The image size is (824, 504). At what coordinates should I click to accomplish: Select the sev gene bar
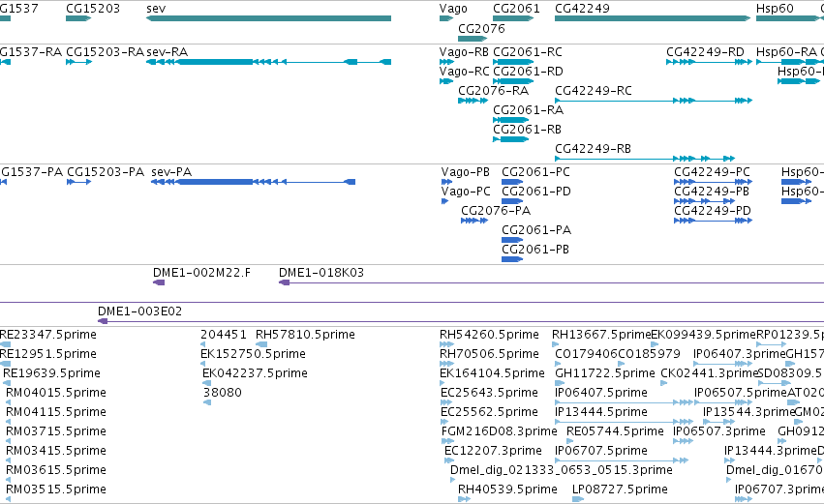(x=268, y=18)
